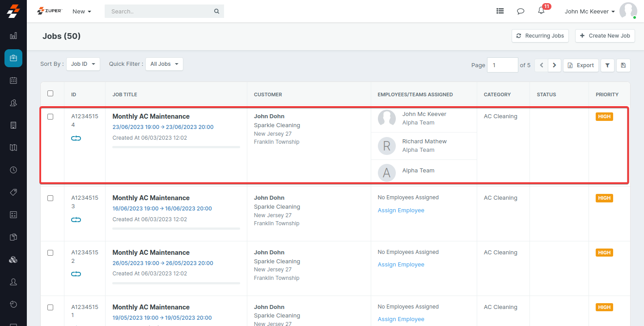Screen dimensions: 644x326
Task: Open the All Jobs quick filter dropdown
Action: click(164, 64)
